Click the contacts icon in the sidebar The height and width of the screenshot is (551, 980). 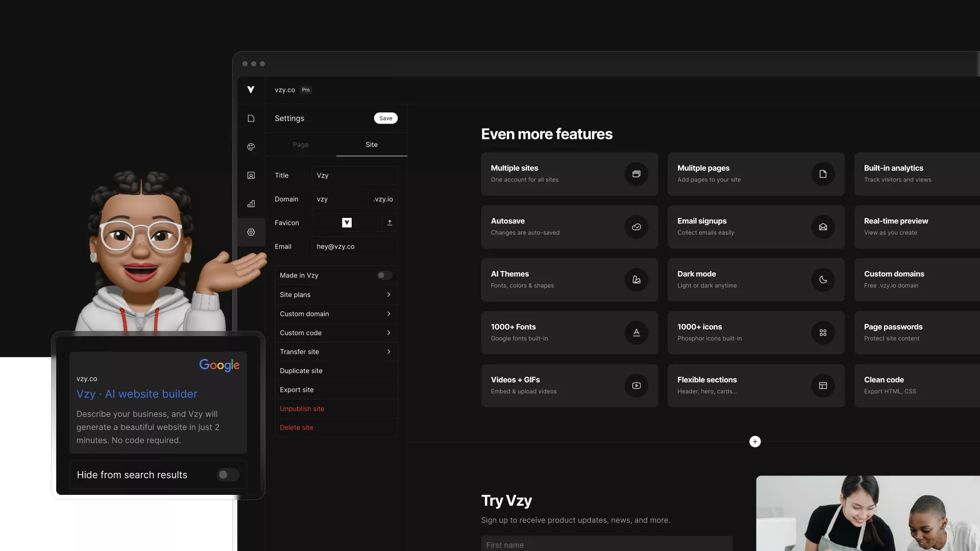(251, 176)
